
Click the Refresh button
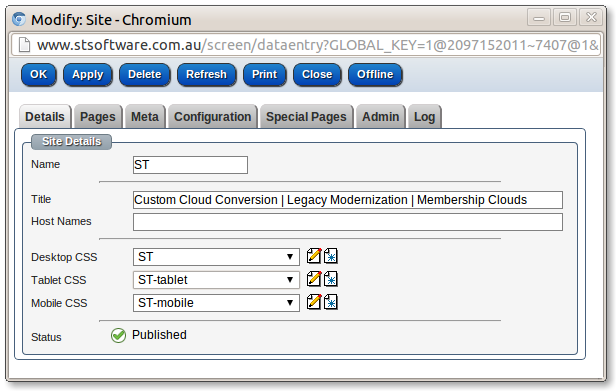click(x=207, y=75)
